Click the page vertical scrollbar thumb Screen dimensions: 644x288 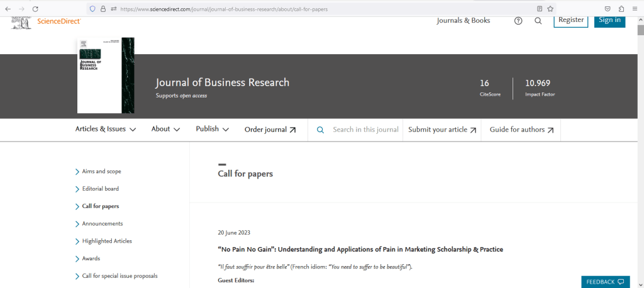click(x=640, y=30)
